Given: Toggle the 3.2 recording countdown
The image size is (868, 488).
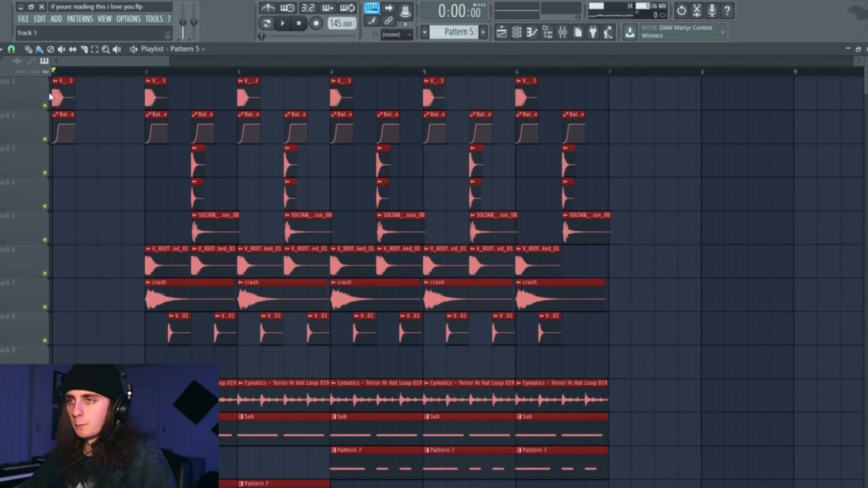Looking at the screenshot, I should (x=308, y=7).
